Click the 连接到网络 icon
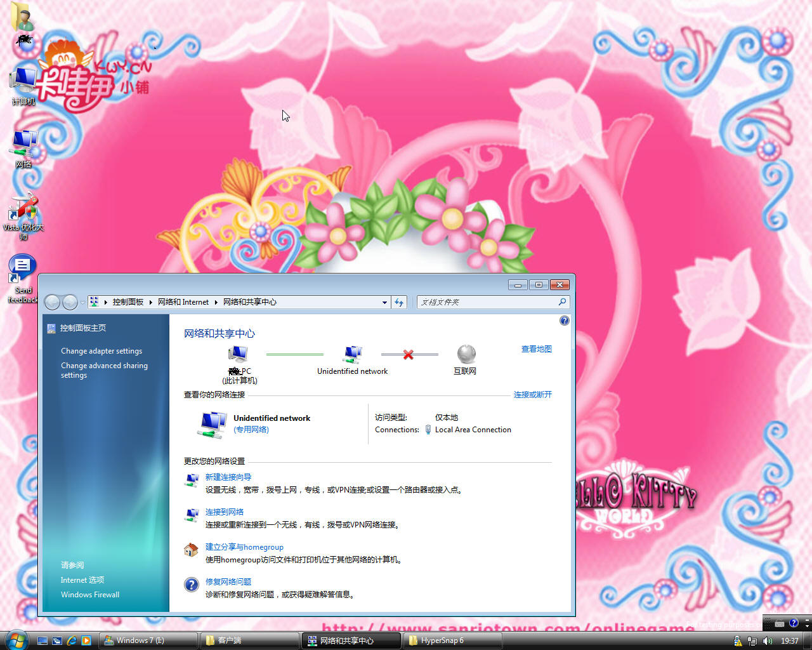This screenshot has height=650, width=812. [x=192, y=515]
